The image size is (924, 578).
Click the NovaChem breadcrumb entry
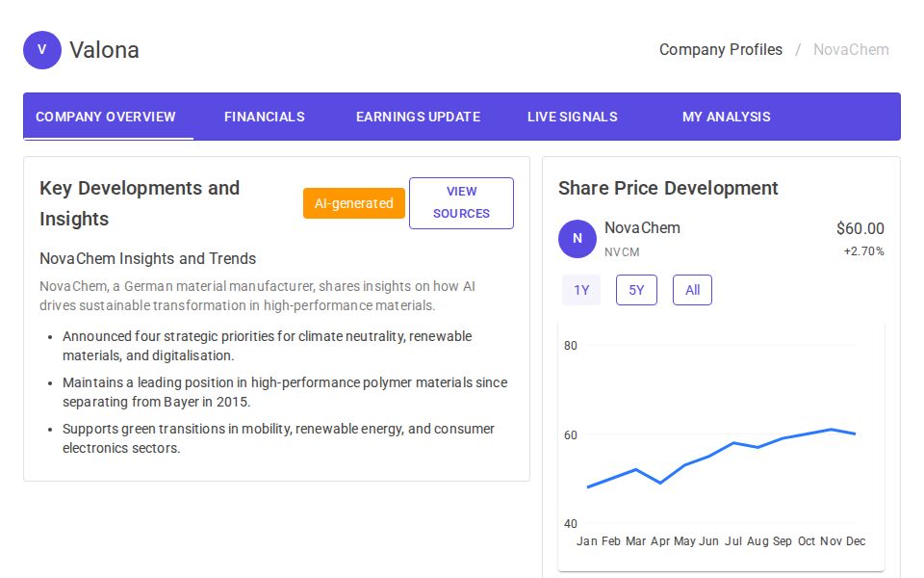[x=851, y=49]
